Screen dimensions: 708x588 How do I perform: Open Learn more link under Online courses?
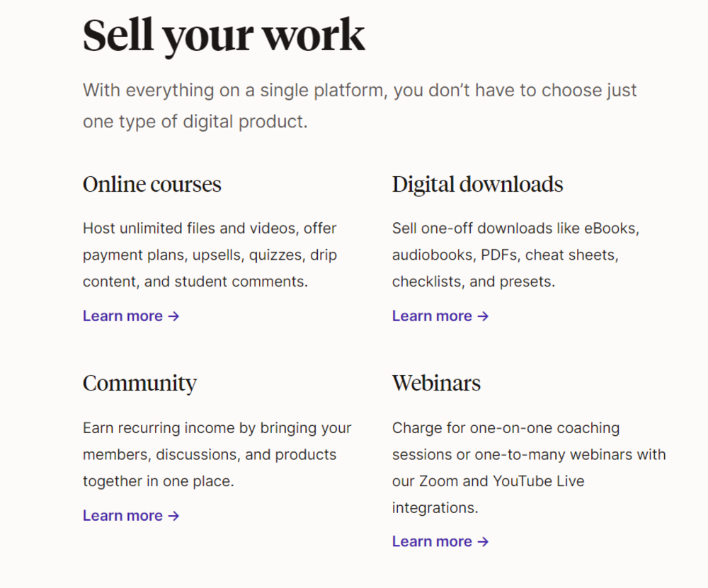click(x=131, y=316)
